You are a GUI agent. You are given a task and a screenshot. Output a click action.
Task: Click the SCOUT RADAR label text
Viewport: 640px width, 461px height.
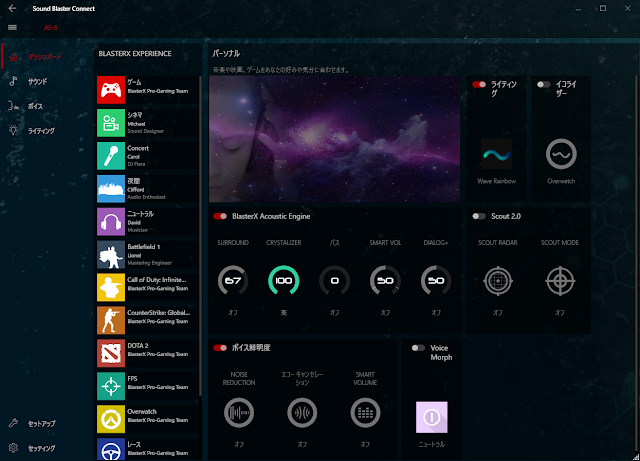tap(498, 243)
